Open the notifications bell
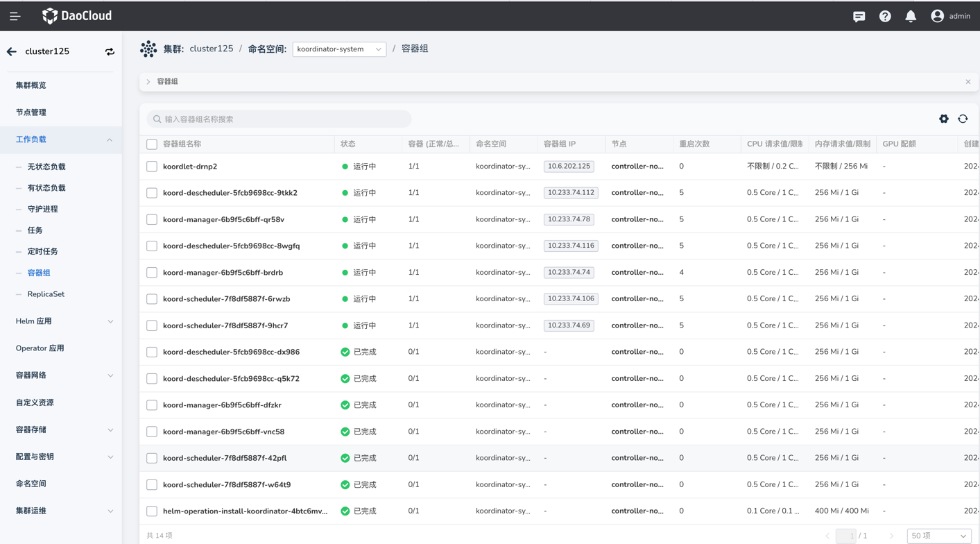980x544 pixels. point(911,16)
